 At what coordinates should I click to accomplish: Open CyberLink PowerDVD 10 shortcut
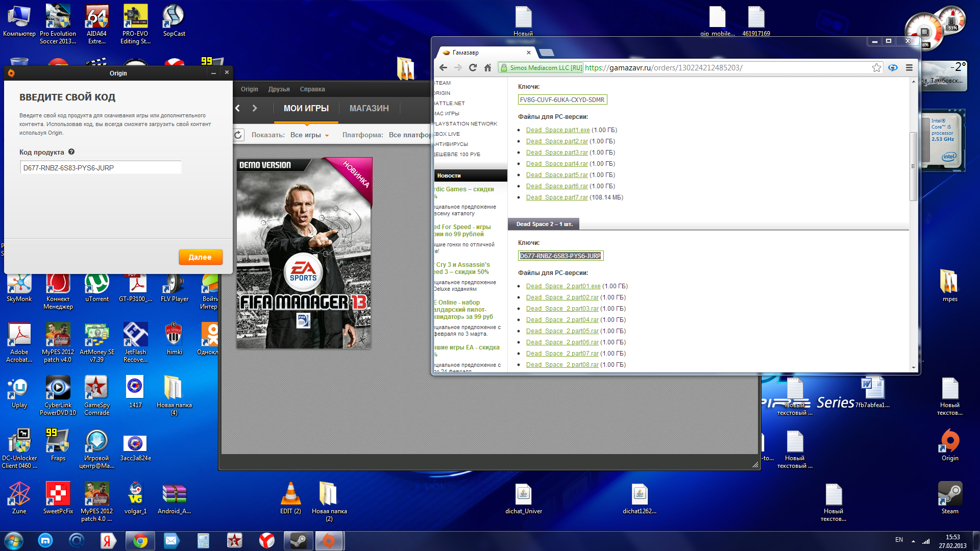point(58,395)
